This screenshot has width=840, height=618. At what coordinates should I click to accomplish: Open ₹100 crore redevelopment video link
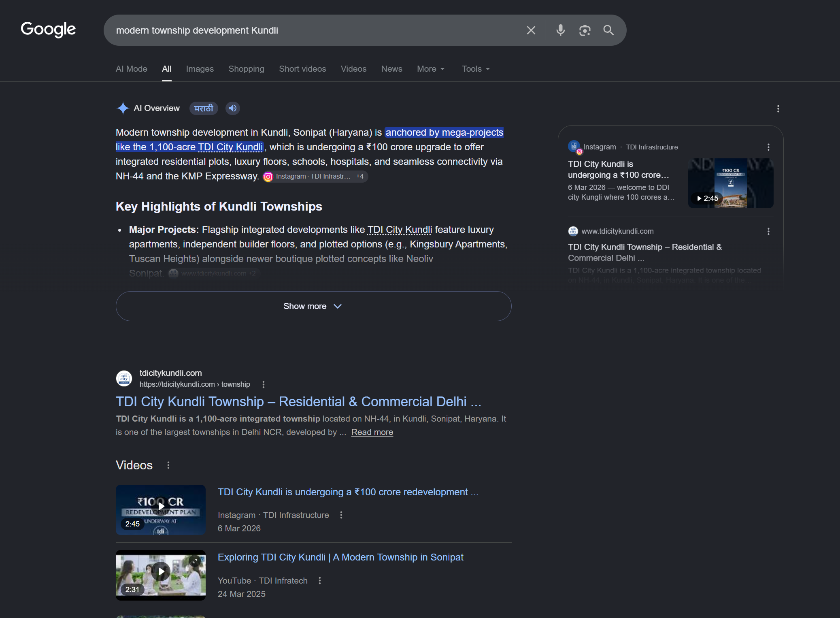pos(348,492)
